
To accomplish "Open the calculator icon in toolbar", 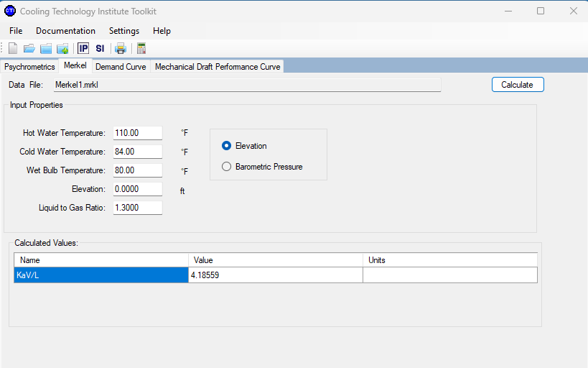I will 141,49.
